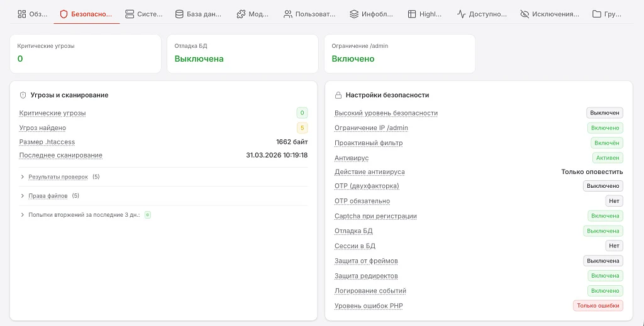Switch to the Доступно... tab
The width and height of the screenshot is (644, 326).
pos(482,14)
